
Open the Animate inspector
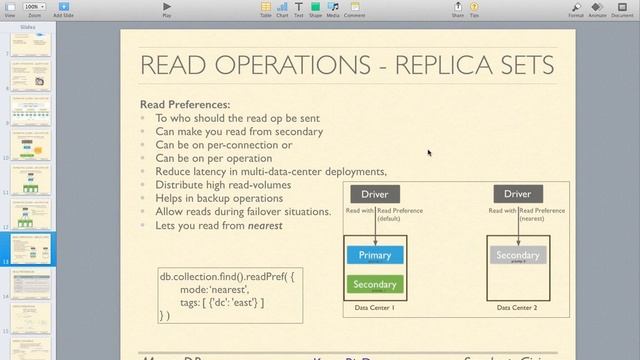click(597, 9)
